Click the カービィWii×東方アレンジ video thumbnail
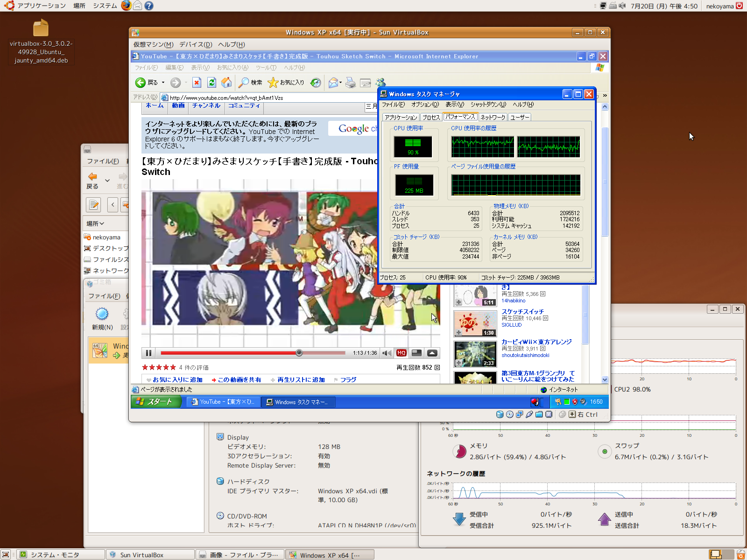Viewport: 747px width, 560px height. [475, 354]
